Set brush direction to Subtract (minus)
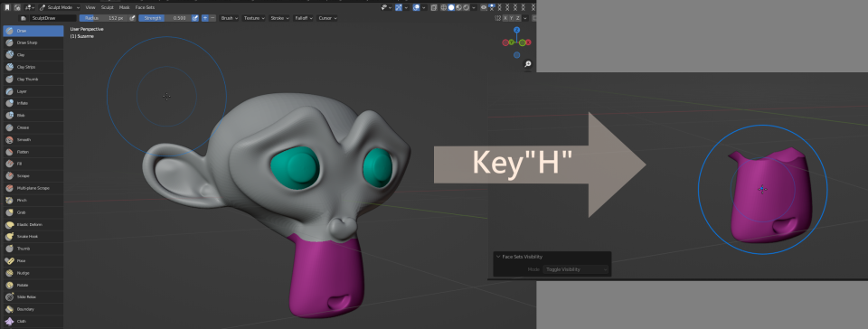The height and width of the screenshot is (329, 868). [x=212, y=18]
